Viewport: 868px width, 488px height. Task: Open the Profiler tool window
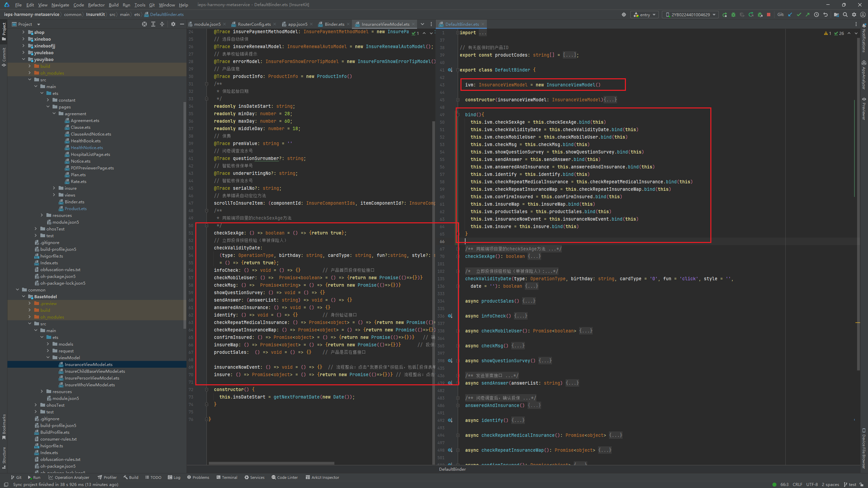107,477
